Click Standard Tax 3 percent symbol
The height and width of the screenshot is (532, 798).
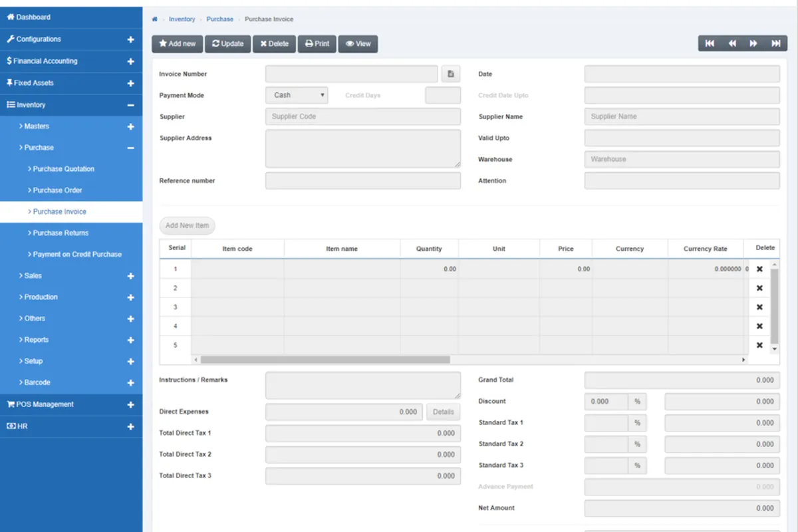(x=637, y=465)
